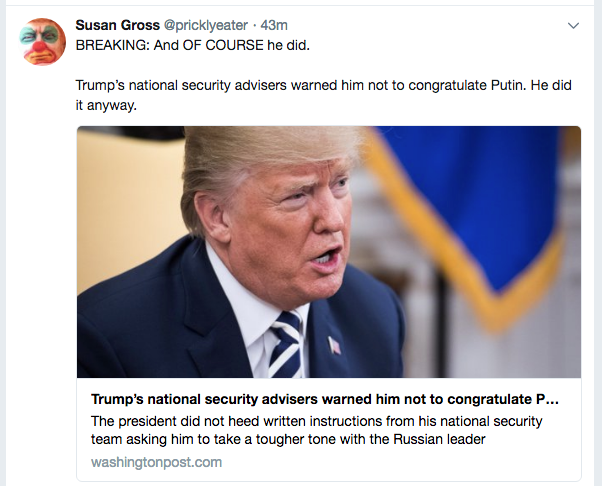Open the tweet via the 43m timestamp
This screenshot has width=602, height=486.
[274, 25]
